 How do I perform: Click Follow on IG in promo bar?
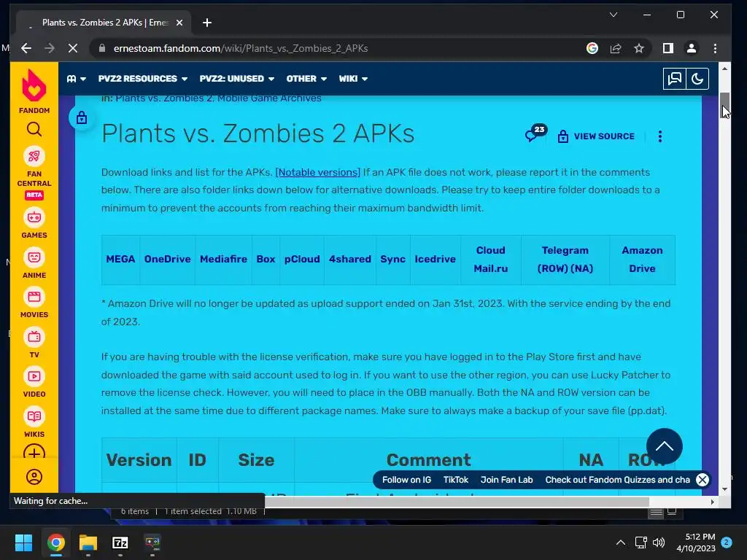coord(407,480)
